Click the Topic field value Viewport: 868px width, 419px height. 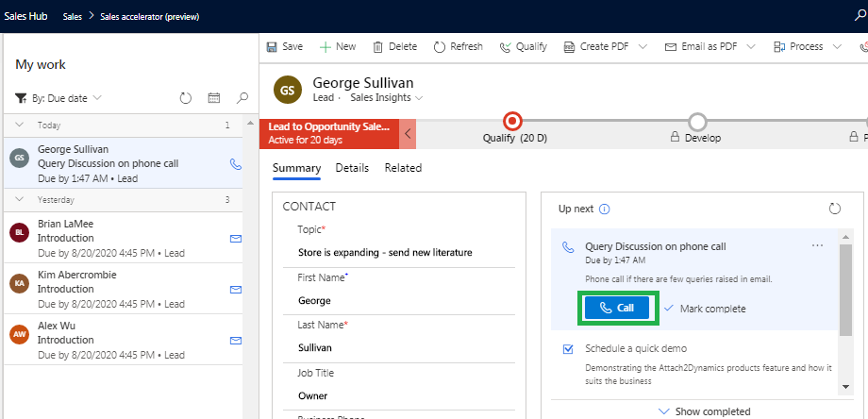(x=385, y=253)
